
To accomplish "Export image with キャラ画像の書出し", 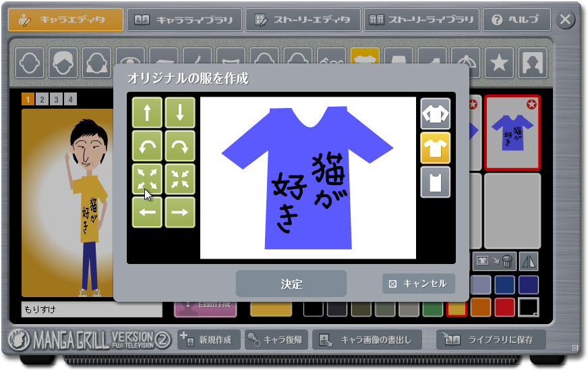I will pos(367,340).
